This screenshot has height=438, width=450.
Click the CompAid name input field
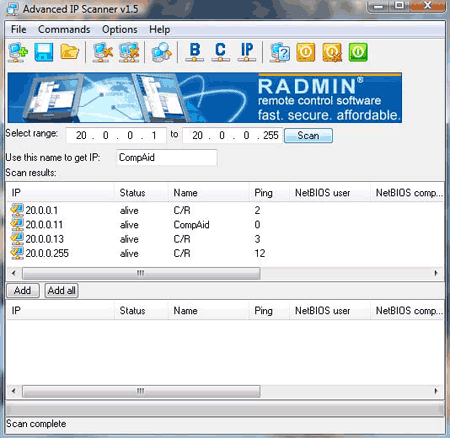(167, 157)
